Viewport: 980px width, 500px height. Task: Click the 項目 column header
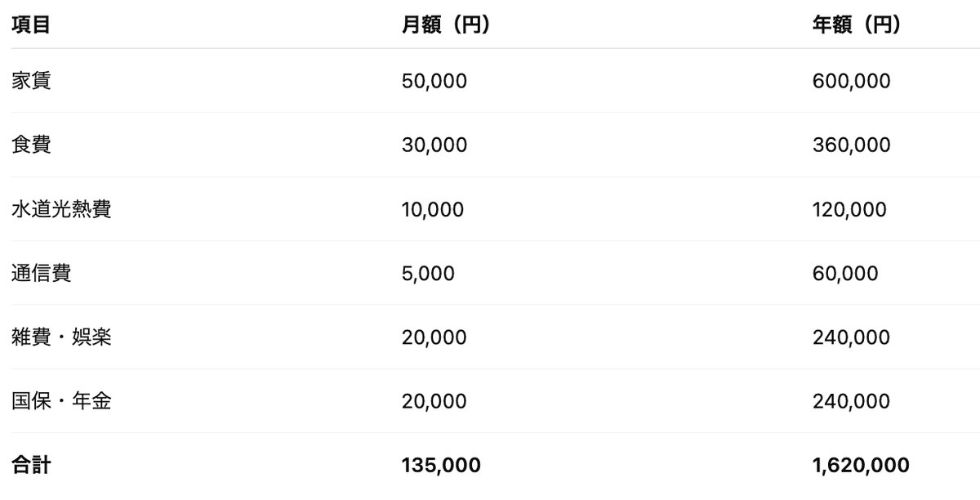tap(31, 25)
